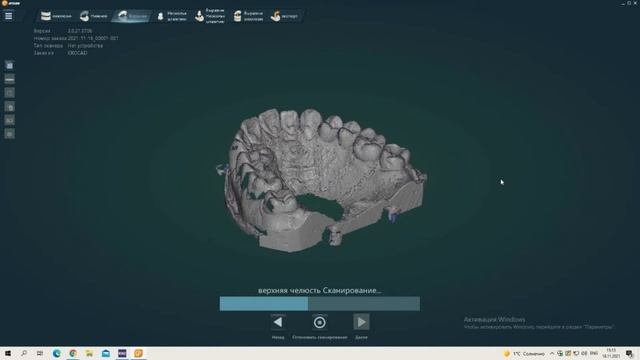Switch to Google Chrome on taskbar
Screen dimensions: 640x360
click(73, 353)
